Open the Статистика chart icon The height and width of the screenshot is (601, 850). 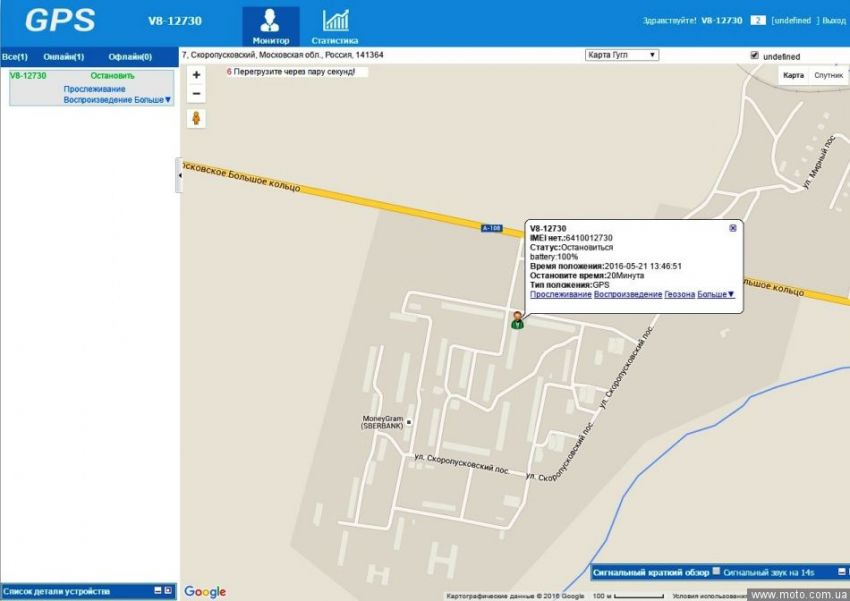click(x=335, y=22)
